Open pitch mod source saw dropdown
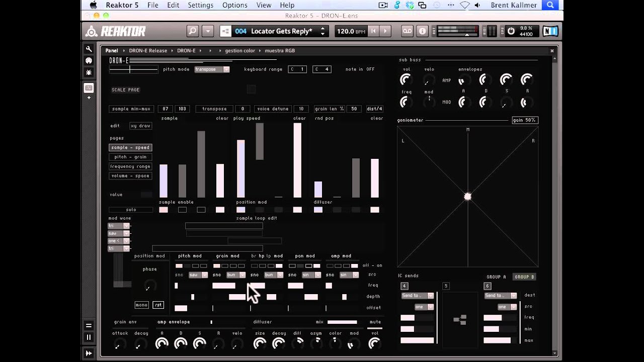 198,275
